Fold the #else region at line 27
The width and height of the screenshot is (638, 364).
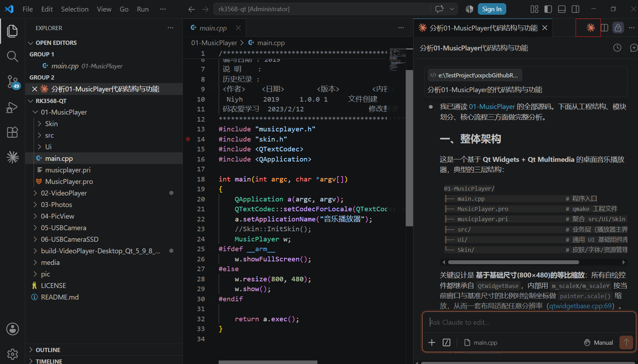[213, 269]
